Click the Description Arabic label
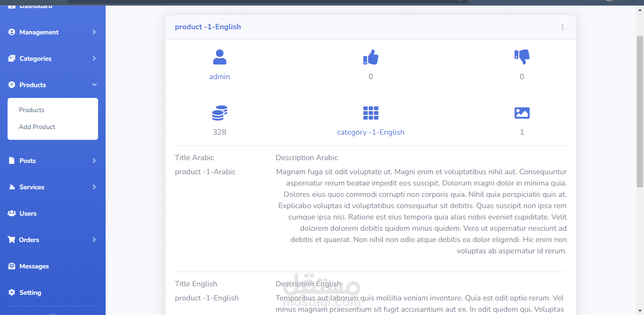 [x=307, y=158]
